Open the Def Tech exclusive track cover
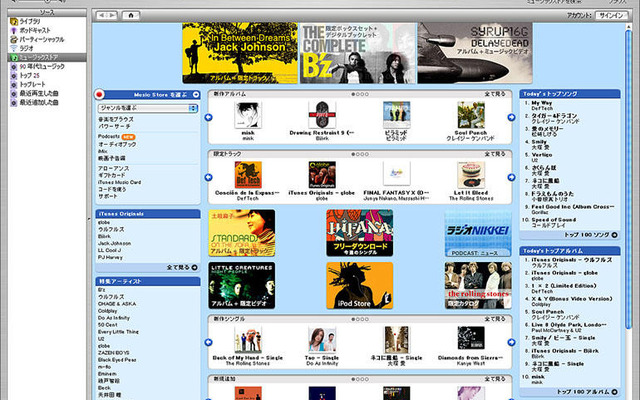 pyautogui.click(x=248, y=175)
